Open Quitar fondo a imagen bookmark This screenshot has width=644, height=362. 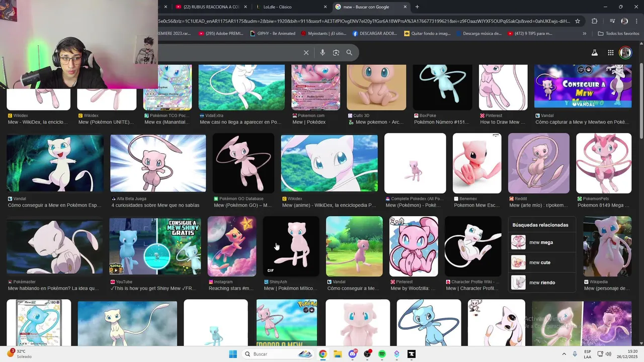pyautogui.click(x=427, y=34)
